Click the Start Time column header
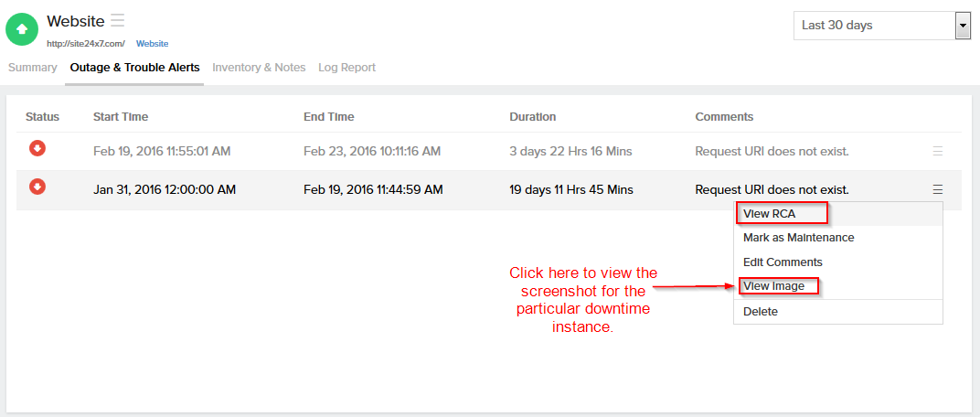 tap(121, 117)
